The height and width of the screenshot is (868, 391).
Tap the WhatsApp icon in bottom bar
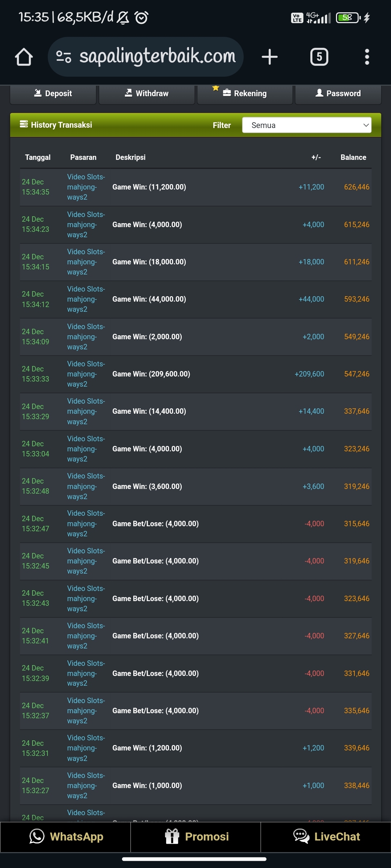tap(37, 837)
